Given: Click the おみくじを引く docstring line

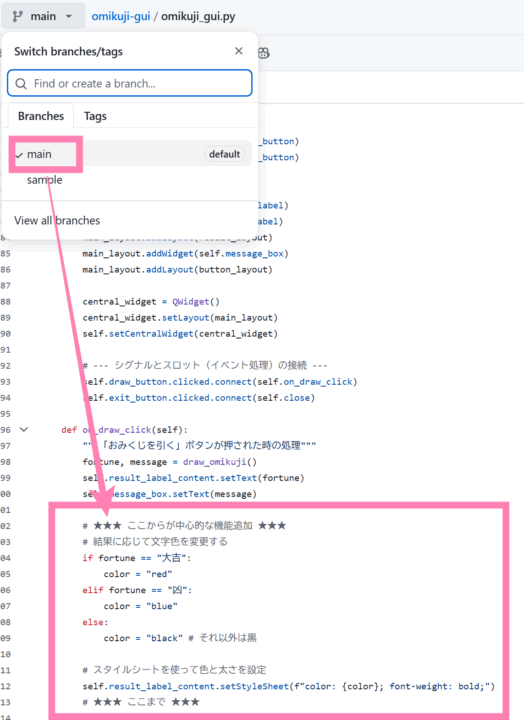Looking at the screenshot, I should tap(199, 446).
